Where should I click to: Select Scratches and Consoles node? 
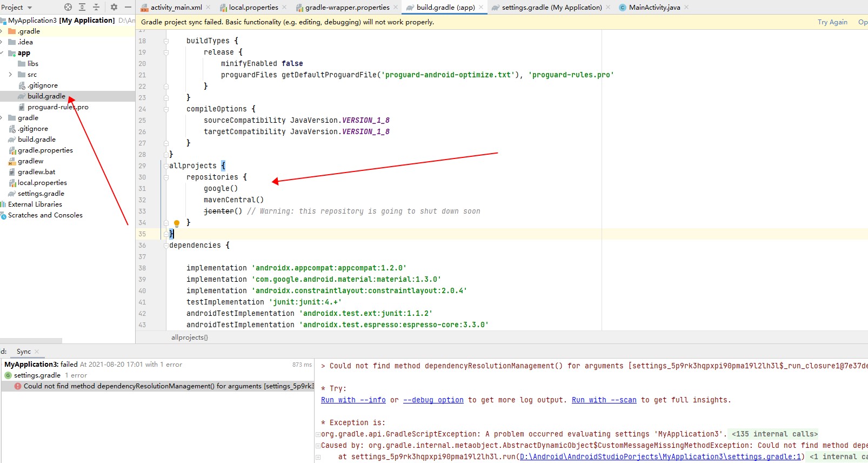pos(45,215)
